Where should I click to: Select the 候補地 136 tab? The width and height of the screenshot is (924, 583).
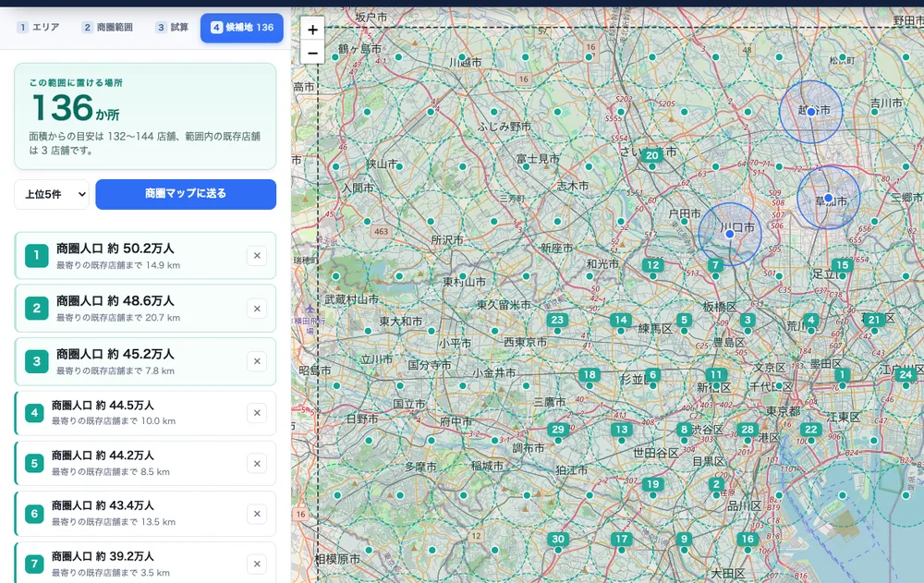pos(241,27)
